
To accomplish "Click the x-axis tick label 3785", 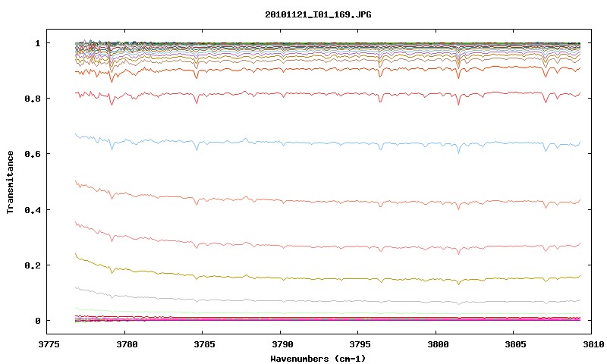I will [x=204, y=344].
